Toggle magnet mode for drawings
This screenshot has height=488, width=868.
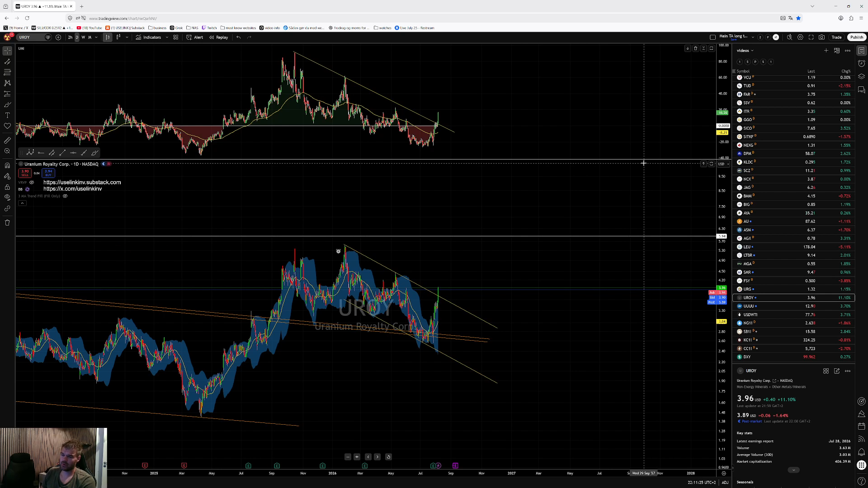pyautogui.click(x=7, y=165)
